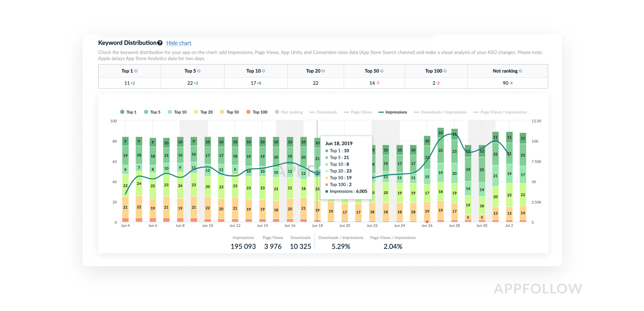Viewport: 644px width, 311px height.
Task: Click the Keyword Distribution help question mark icon
Action: 160,43
